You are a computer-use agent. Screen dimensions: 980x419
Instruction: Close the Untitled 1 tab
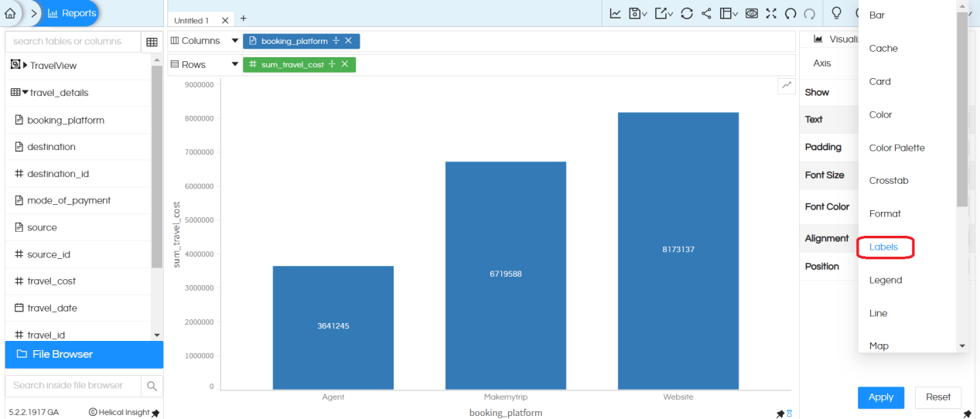coord(225,20)
